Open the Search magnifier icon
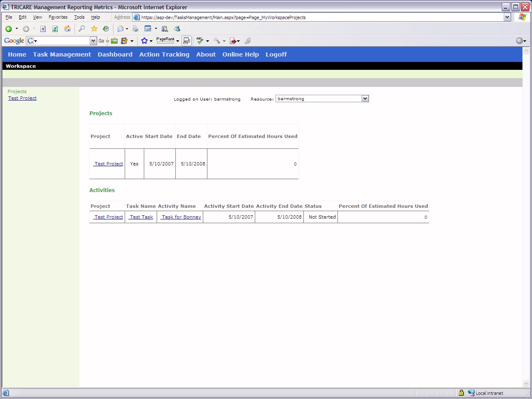Screen dimensions: 532x399 click(x=82, y=29)
